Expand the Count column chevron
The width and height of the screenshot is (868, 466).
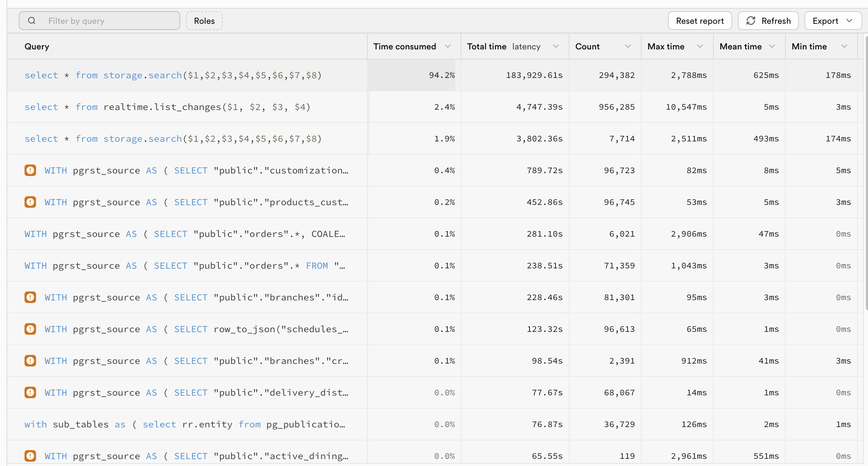pyautogui.click(x=628, y=46)
